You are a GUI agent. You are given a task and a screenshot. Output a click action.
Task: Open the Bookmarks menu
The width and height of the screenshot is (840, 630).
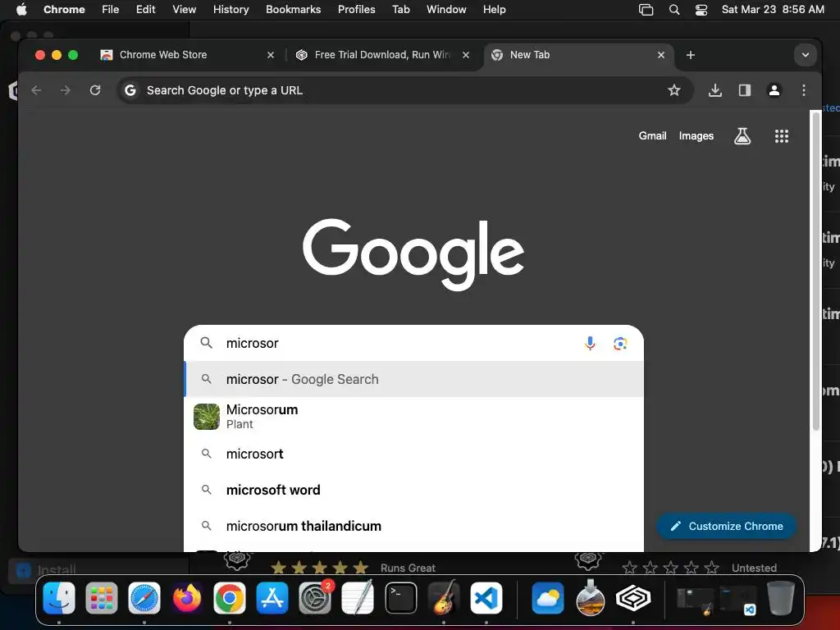[294, 10]
